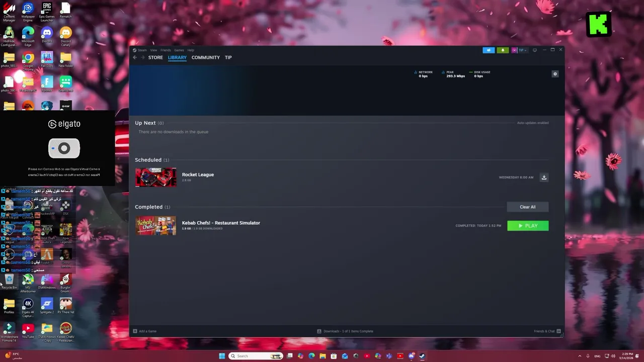Open Steam notifications bell icon
This screenshot has width=644, height=362.
click(502, 50)
